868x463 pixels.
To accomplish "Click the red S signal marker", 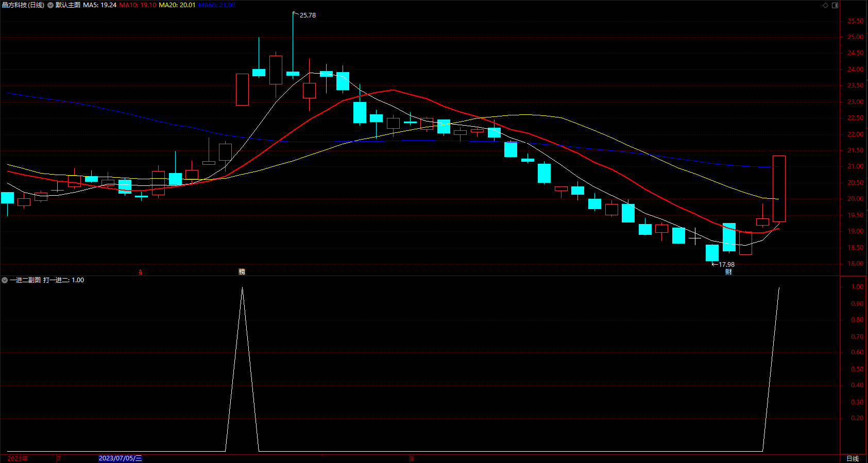I will coord(141,272).
